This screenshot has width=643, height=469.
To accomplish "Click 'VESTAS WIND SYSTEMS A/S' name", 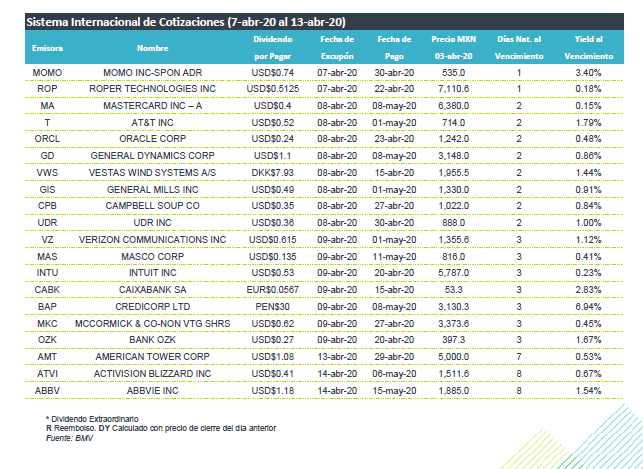I will click(153, 173).
